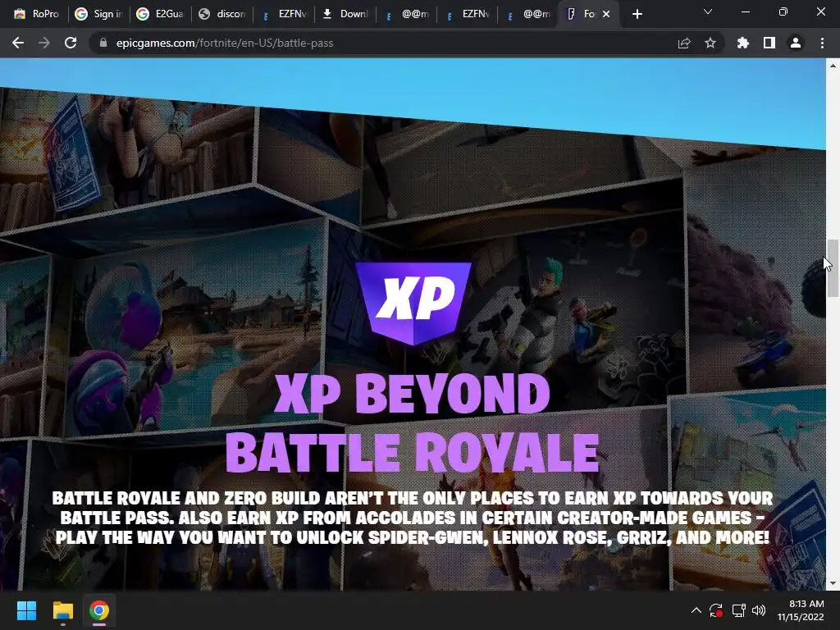Click the sync tray icon

point(716,610)
